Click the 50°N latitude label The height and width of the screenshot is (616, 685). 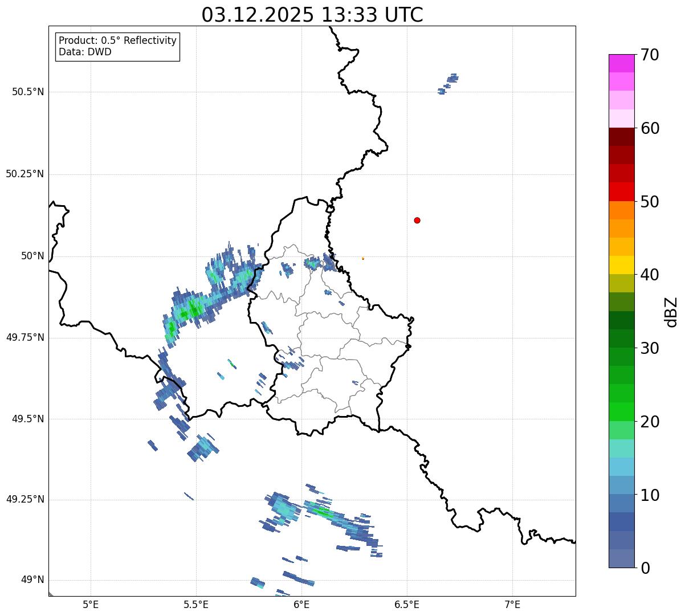32,256
